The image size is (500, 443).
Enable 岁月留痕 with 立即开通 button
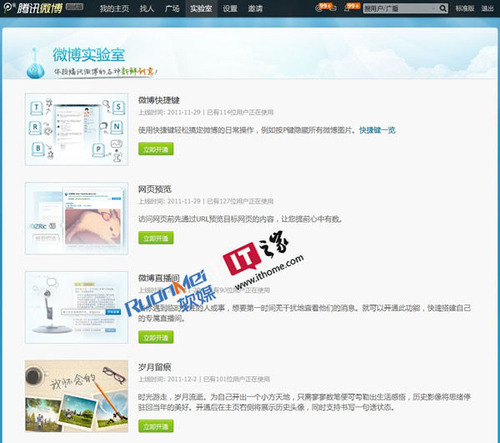[156, 426]
